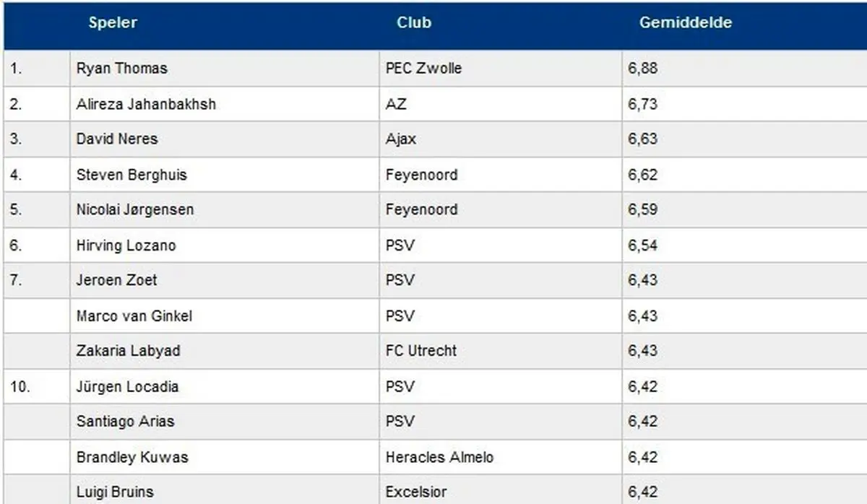Select Marco van Ginkel entry

click(134, 316)
